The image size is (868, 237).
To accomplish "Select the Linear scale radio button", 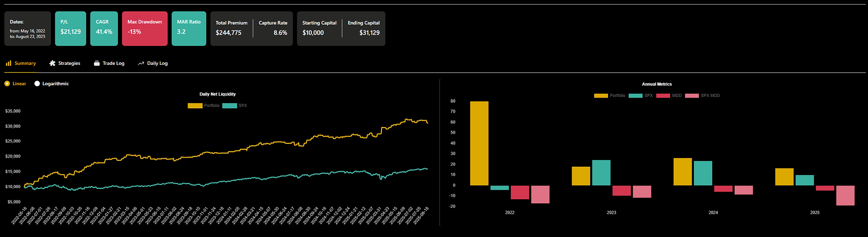I will coord(7,84).
